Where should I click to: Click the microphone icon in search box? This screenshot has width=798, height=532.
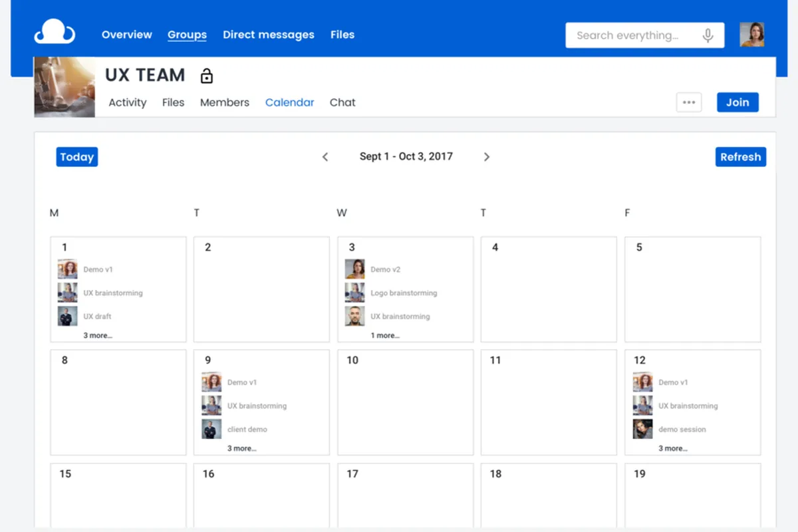[708, 35]
